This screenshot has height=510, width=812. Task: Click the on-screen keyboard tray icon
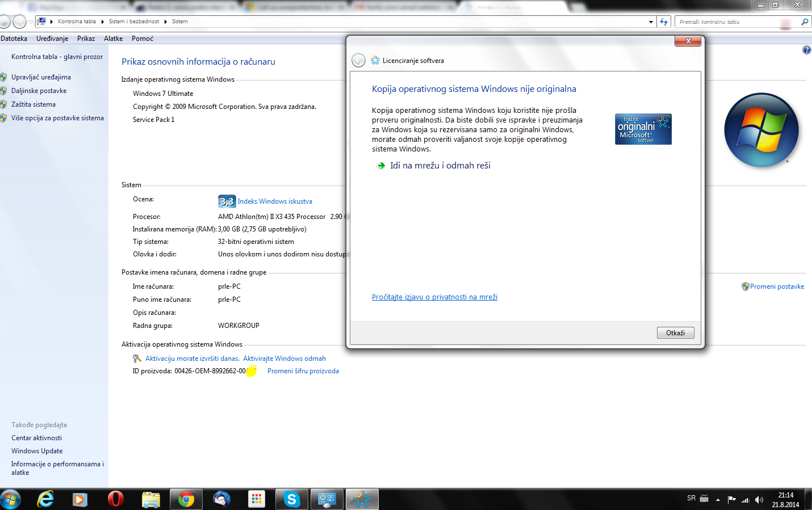704,499
